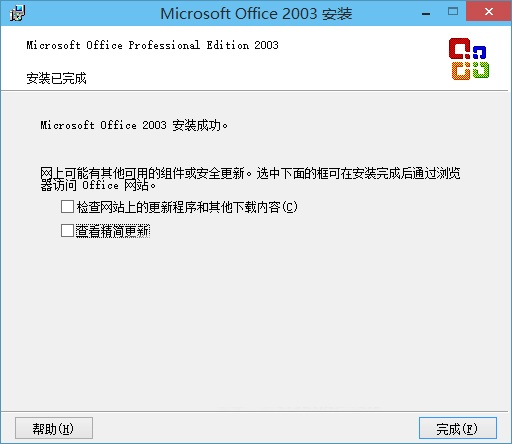Click the 安装已完成 heading
512x444 pixels.
click(56, 78)
